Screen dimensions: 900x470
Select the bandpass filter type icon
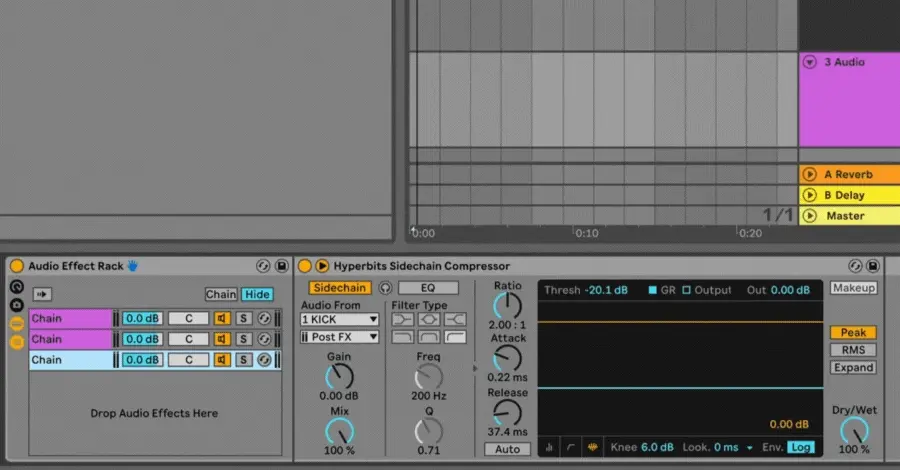click(429, 337)
